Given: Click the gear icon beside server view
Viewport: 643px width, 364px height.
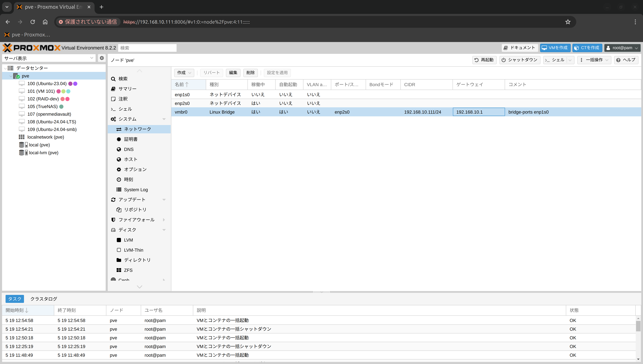Looking at the screenshot, I should [x=101, y=58].
